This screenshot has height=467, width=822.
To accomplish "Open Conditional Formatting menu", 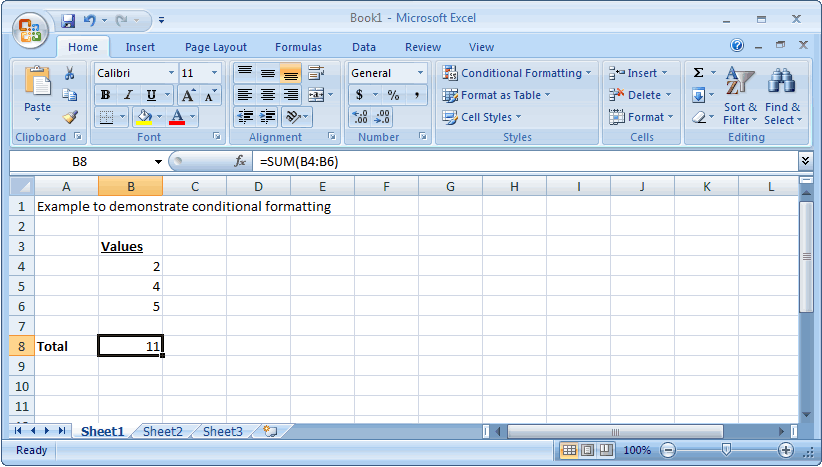I will point(516,73).
